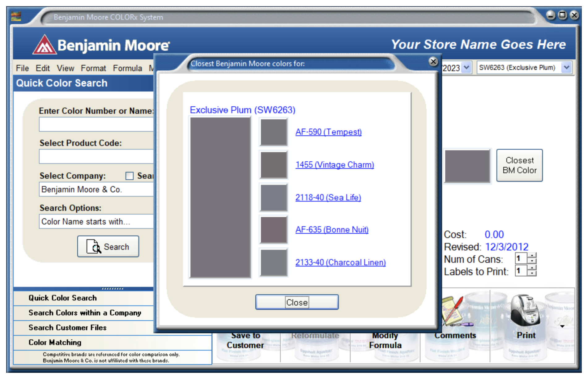
Task: Click the COLORx app icon in title bar
Action: click(16, 16)
